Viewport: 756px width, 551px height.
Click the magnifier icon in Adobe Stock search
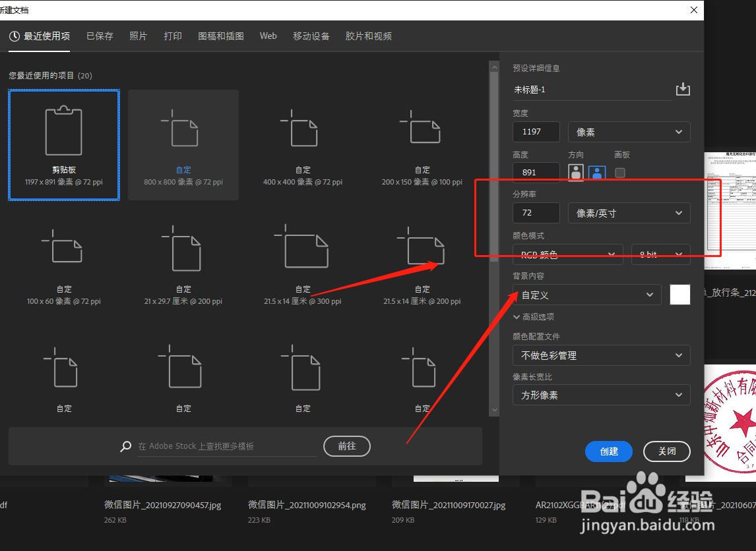tap(125, 446)
